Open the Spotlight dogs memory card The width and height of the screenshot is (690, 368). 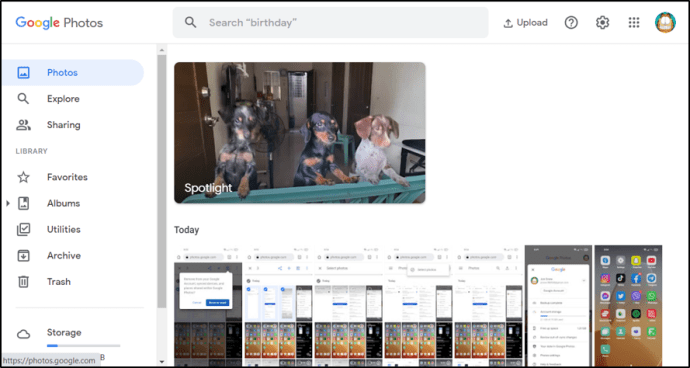[300, 132]
